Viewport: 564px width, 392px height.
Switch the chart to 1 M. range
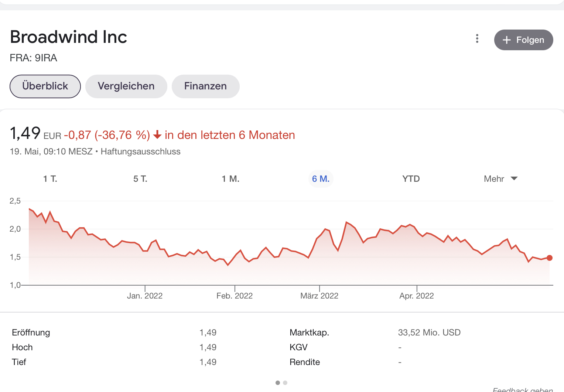(230, 179)
